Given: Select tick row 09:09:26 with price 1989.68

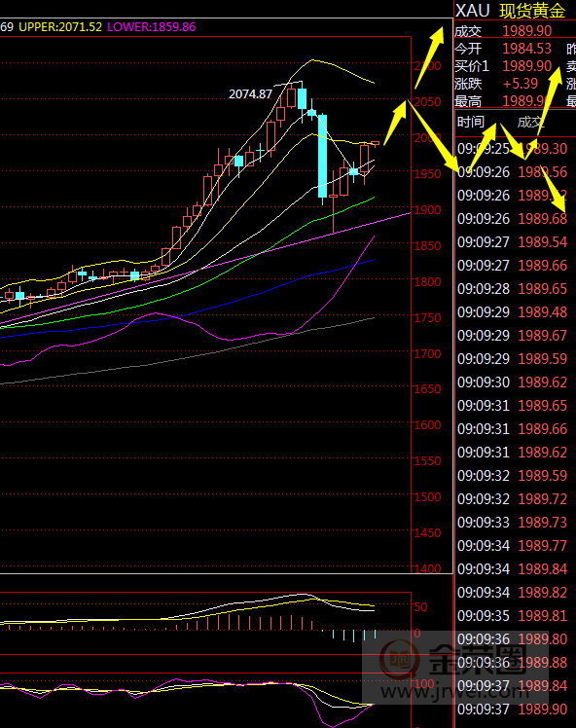Looking at the screenshot, I should tap(513, 219).
